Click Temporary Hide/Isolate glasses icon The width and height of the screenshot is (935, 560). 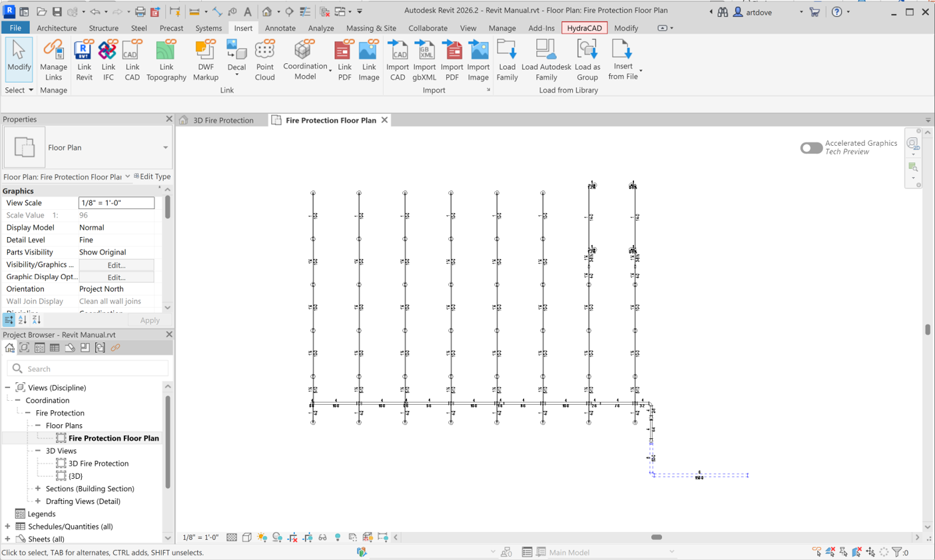pyautogui.click(x=322, y=537)
